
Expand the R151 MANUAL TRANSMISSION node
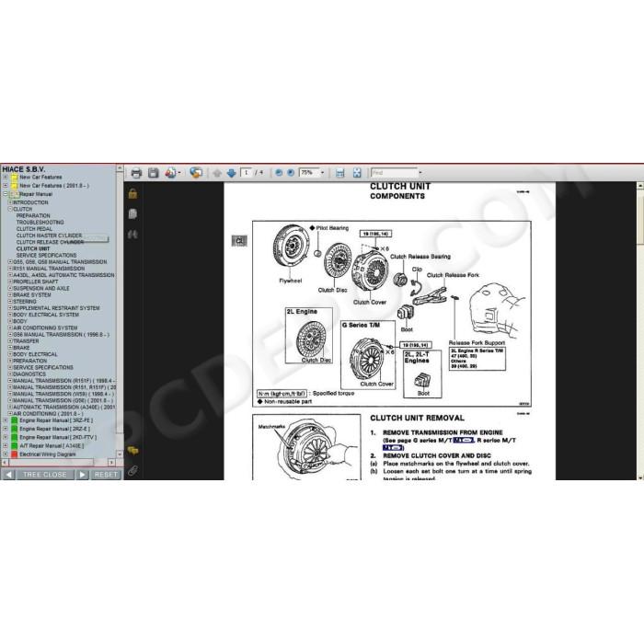pos(10,269)
